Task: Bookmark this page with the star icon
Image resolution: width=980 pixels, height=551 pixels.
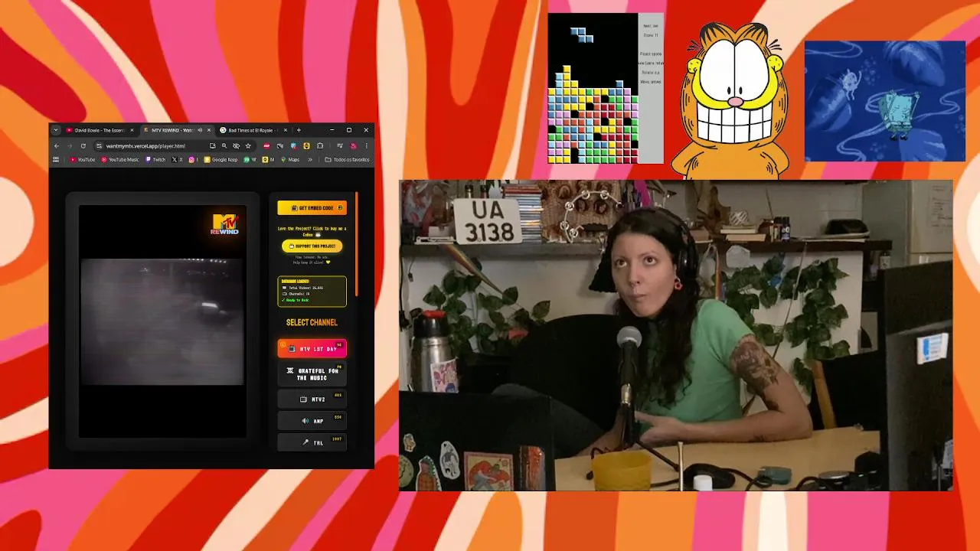Action: tap(248, 146)
